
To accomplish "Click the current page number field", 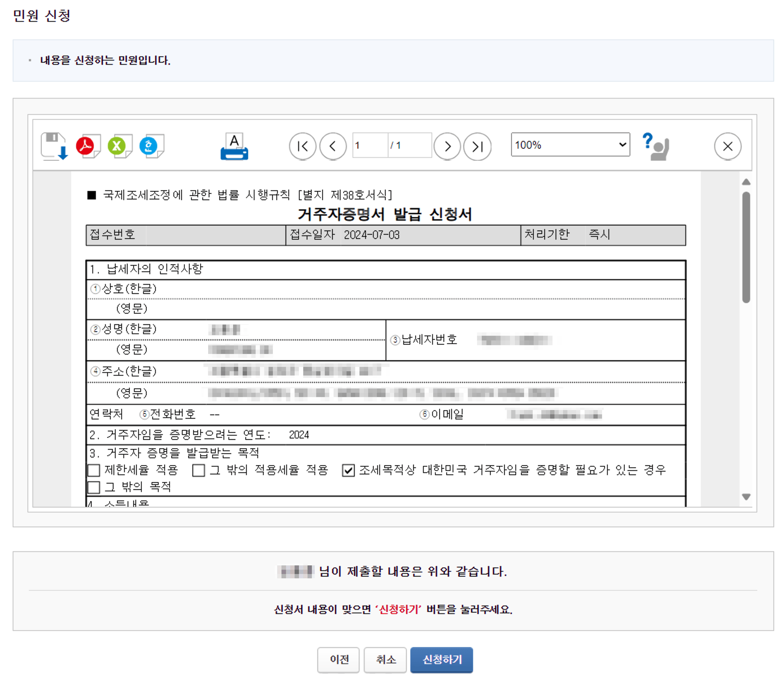I will tap(370, 145).
